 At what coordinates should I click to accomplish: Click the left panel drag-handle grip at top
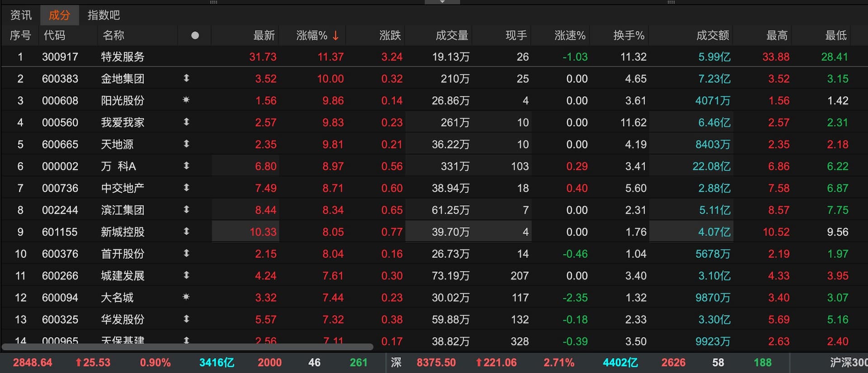tap(214, 2)
